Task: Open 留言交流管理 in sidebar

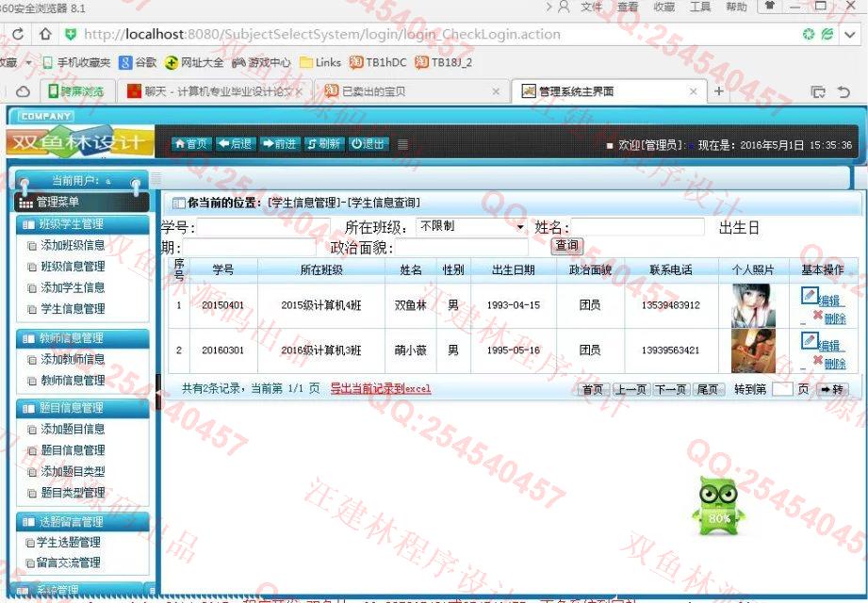Action: (68, 563)
